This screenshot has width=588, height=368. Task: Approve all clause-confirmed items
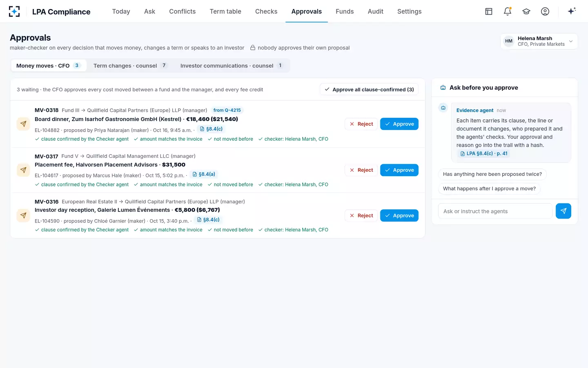pyautogui.click(x=369, y=90)
